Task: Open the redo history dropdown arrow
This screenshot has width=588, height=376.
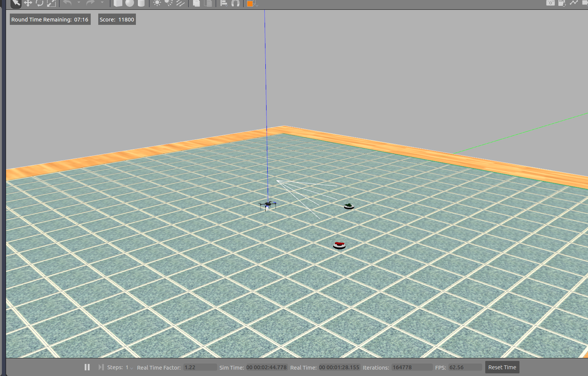Action: 102,3
